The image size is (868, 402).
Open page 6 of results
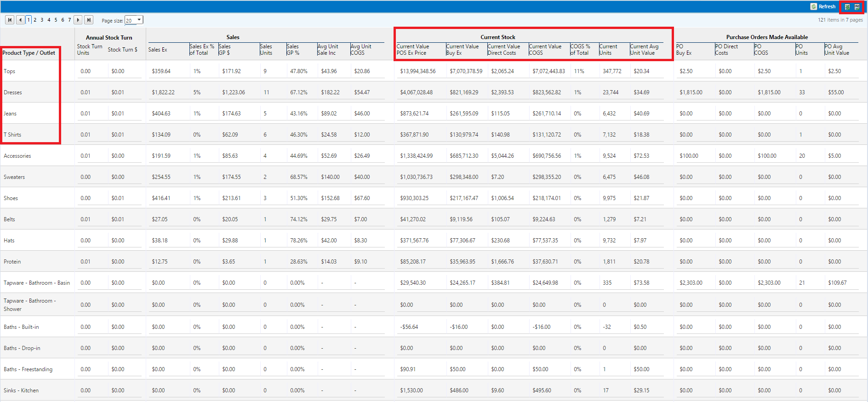[63, 20]
